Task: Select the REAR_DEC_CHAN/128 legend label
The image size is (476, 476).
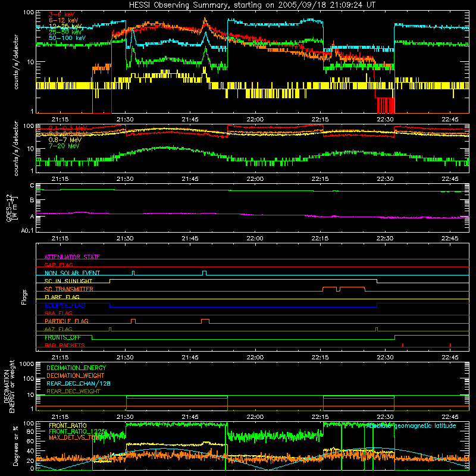Action: coord(79,383)
